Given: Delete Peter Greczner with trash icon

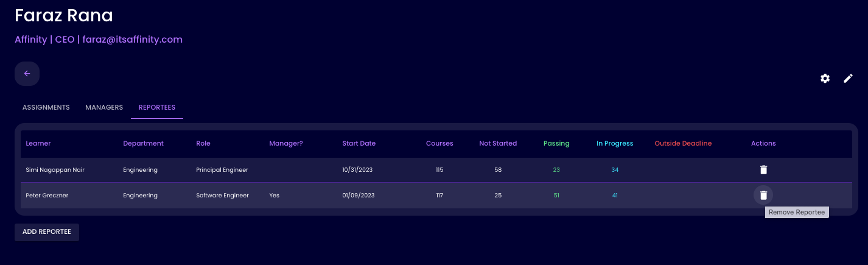Looking at the screenshot, I should pos(763,196).
